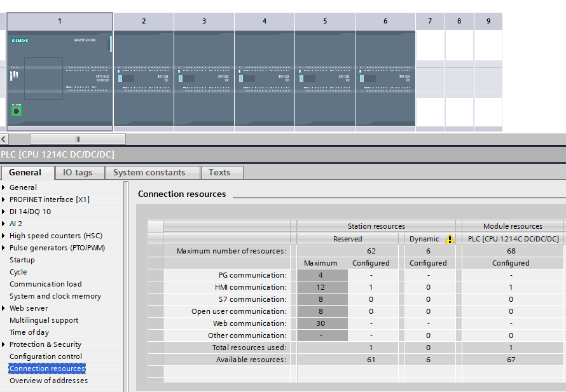Click the warning icon beside Dynamic
Screen dimensions: 566x392
coord(450,239)
